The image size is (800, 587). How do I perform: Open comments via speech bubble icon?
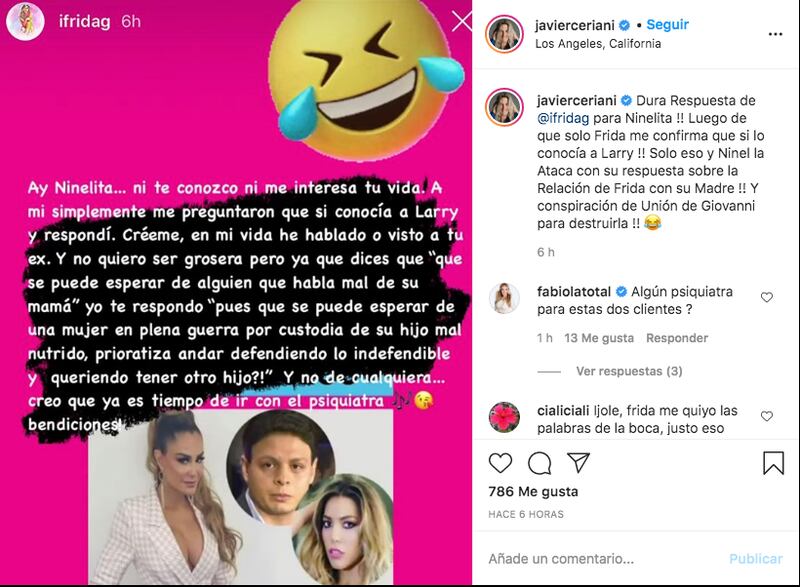(539, 463)
